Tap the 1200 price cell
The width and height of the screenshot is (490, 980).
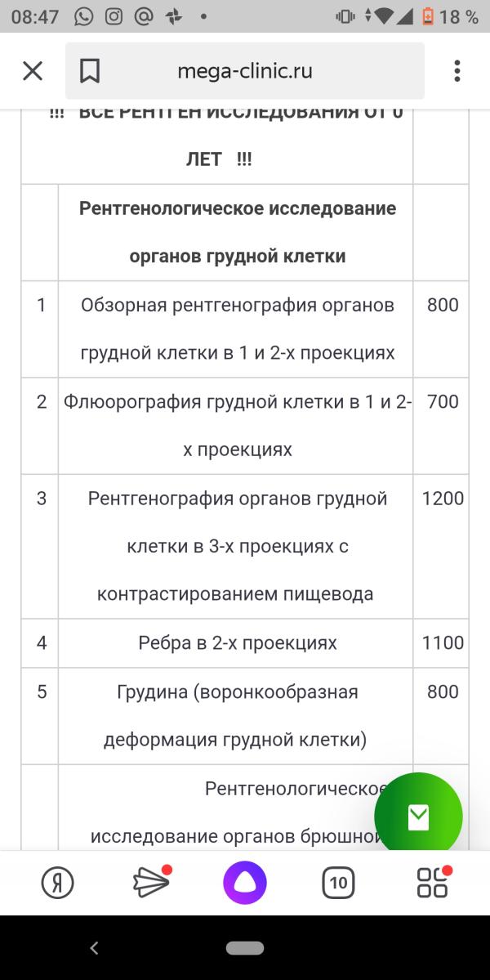point(443,499)
